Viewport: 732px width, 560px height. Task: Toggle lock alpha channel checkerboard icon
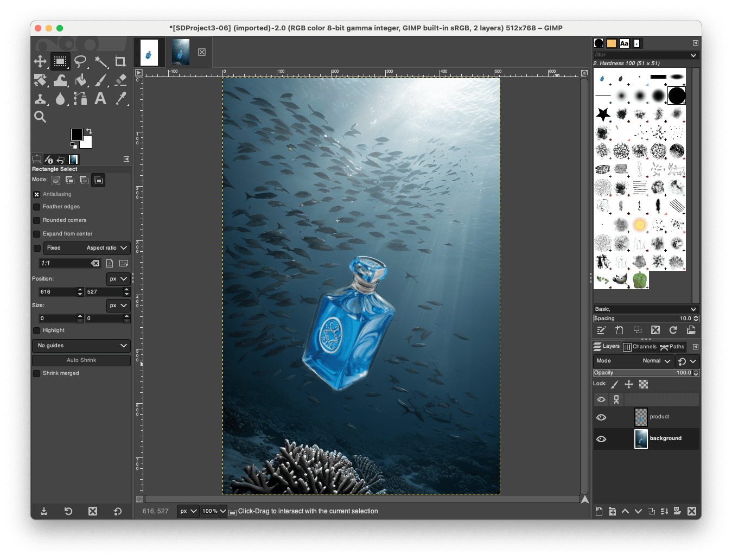(644, 384)
